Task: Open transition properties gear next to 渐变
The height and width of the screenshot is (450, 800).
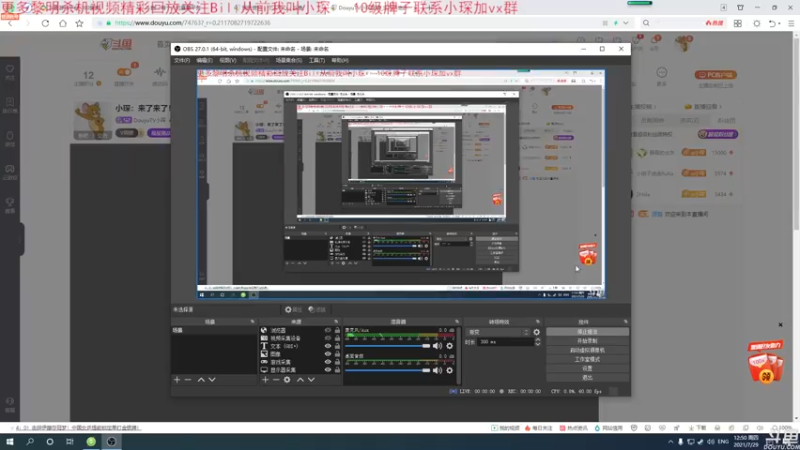Action: pos(536,332)
